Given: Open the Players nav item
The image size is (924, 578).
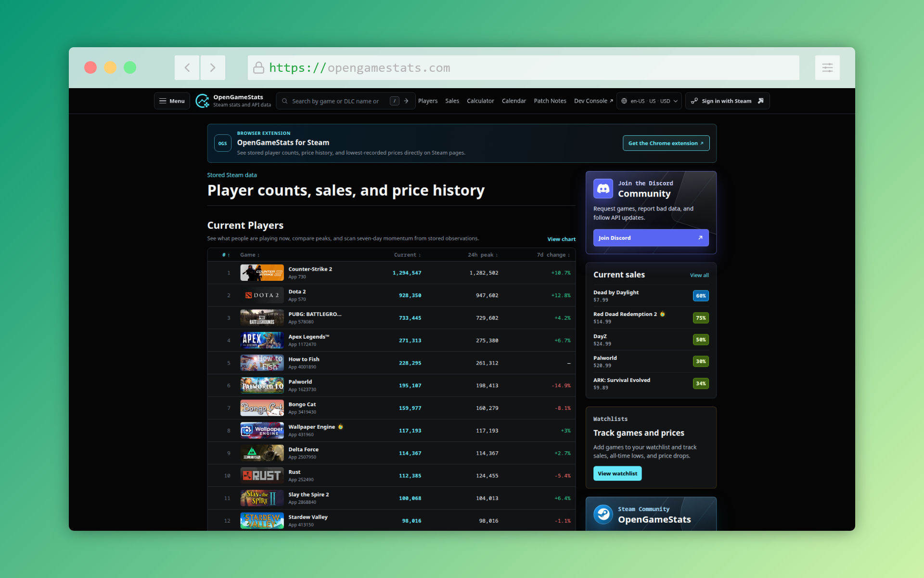Looking at the screenshot, I should click(428, 101).
